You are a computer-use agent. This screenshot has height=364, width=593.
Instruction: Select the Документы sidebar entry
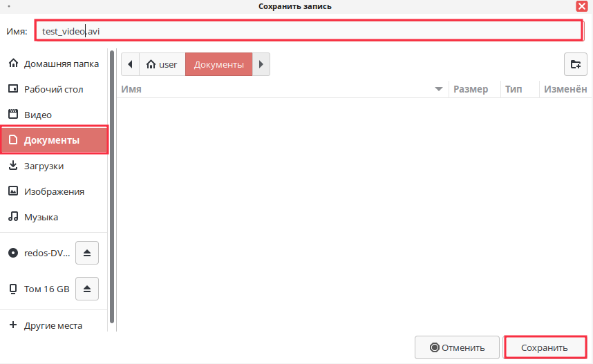tap(52, 140)
